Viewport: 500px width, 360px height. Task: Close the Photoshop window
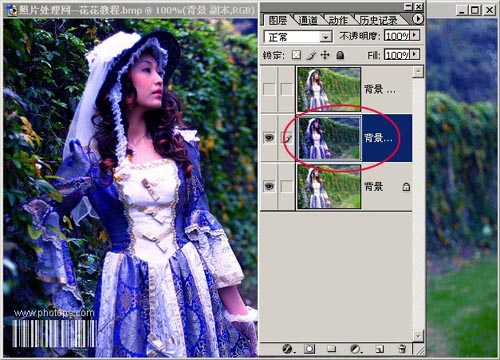(489, 10)
